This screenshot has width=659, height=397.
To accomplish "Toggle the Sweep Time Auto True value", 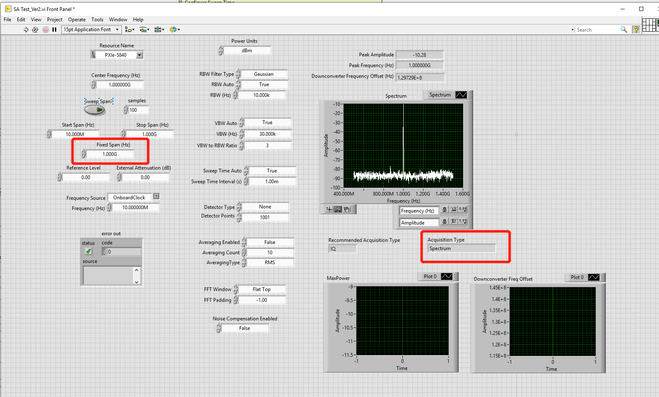I will [x=272, y=171].
